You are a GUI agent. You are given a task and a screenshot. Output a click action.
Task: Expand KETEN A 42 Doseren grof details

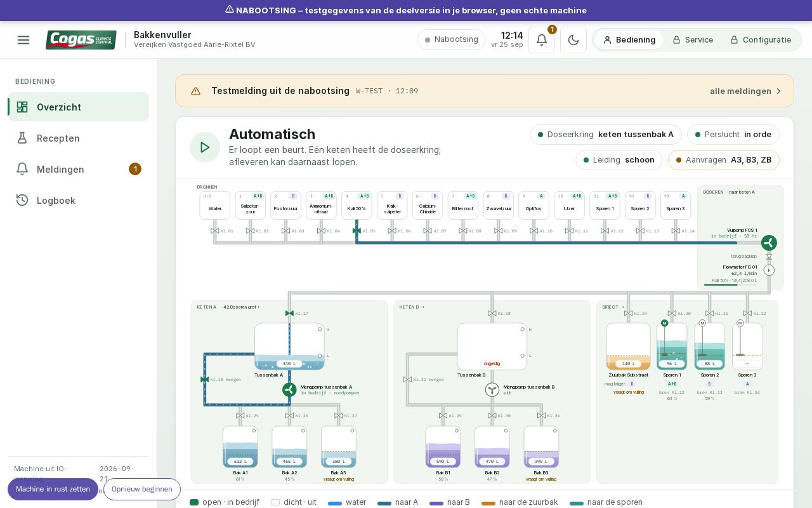pos(228,307)
